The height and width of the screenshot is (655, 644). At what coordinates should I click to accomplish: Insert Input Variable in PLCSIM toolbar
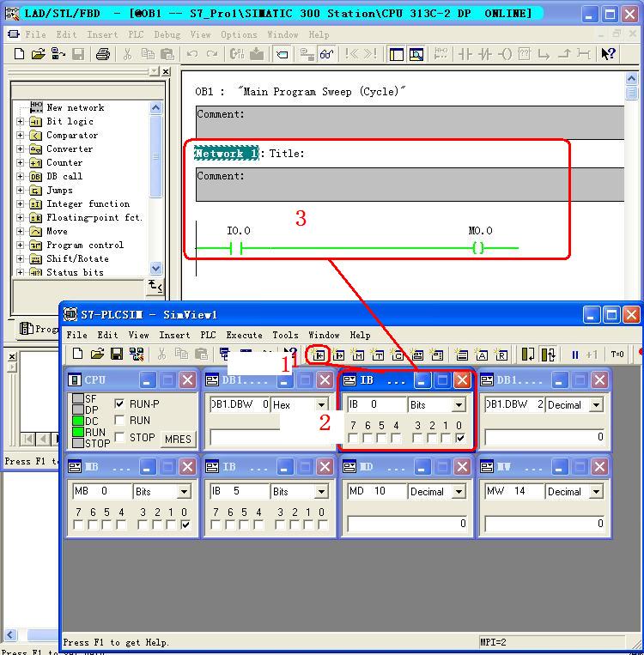319,355
